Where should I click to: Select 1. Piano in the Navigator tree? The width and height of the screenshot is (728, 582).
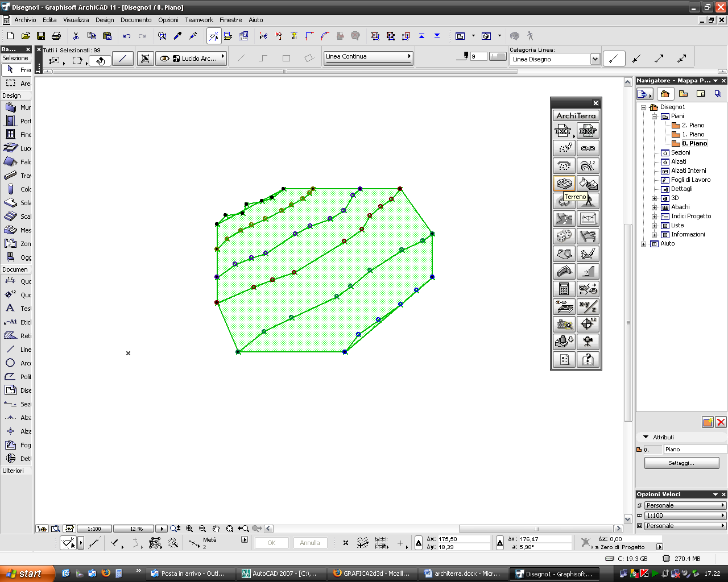pyautogui.click(x=693, y=135)
